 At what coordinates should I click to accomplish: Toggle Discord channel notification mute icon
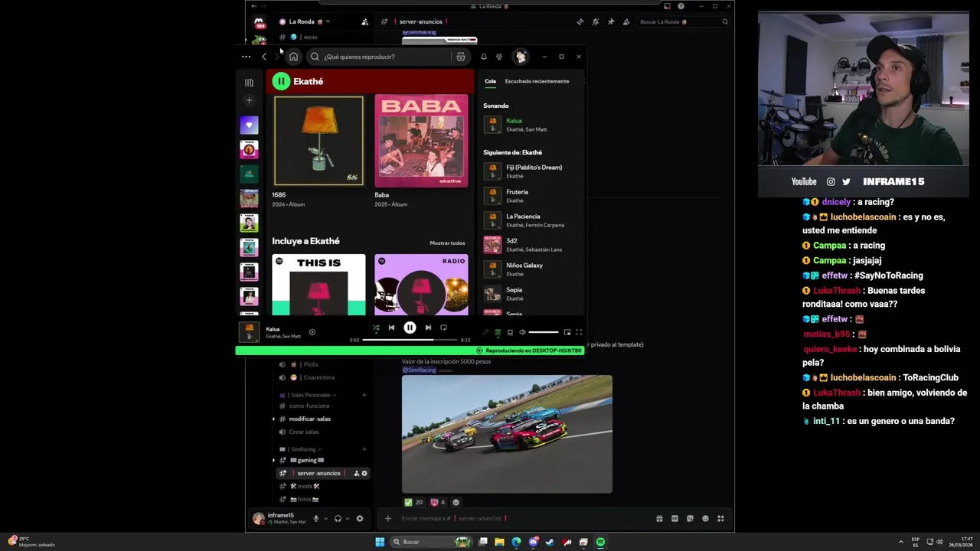point(595,22)
